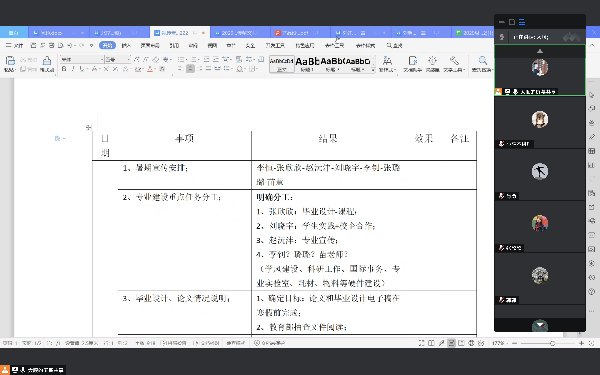Click the Paste icon in the ribbon
Image resolution: width=600 pixels, height=375 pixels.
(10, 61)
